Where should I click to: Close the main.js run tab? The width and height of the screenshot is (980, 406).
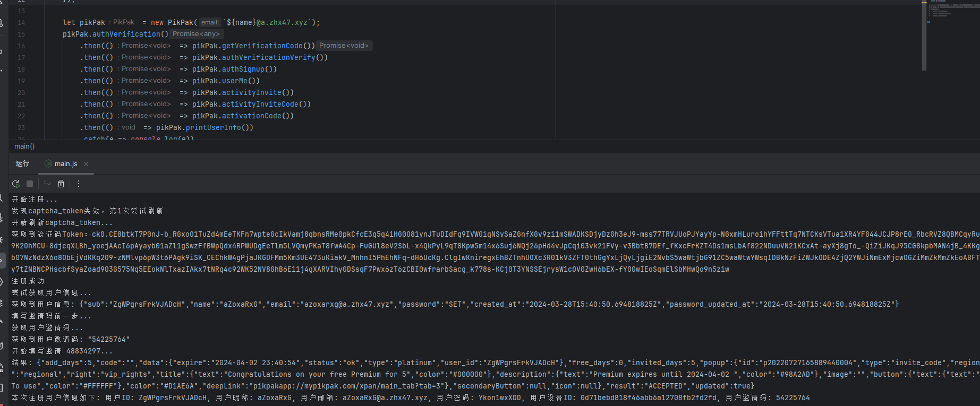point(86,164)
